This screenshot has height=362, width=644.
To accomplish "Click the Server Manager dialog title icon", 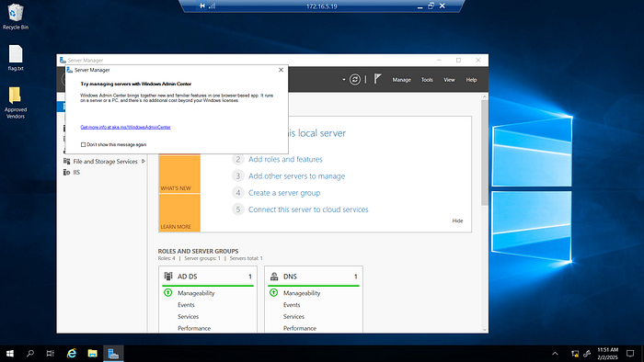I will [70, 70].
